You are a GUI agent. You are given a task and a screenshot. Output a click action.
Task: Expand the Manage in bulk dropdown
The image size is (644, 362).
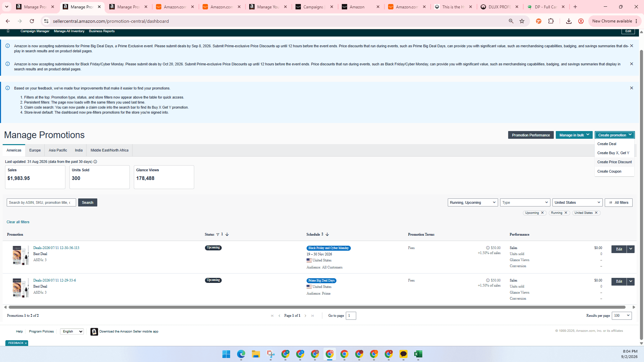click(x=574, y=135)
